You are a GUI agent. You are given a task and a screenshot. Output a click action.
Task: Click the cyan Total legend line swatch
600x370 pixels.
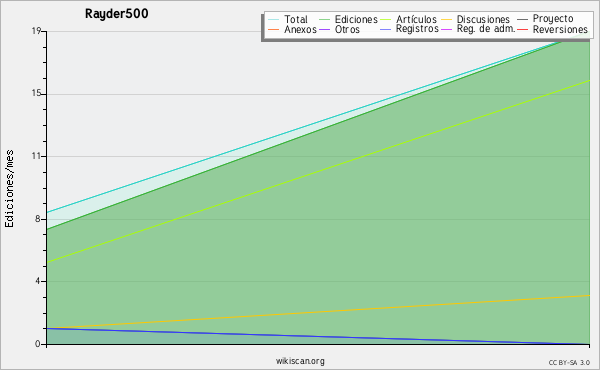(x=273, y=20)
